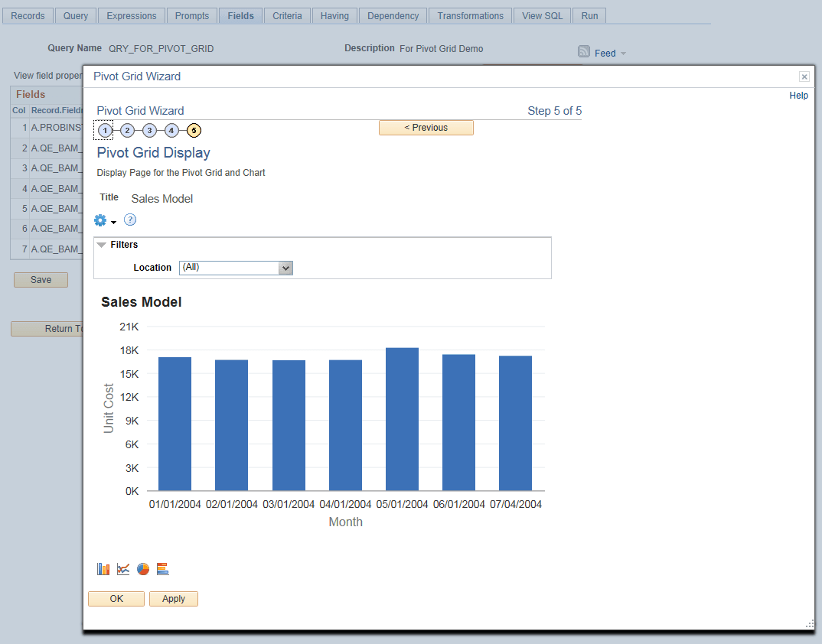This screenshot has height=644, width=822.
Task: Select the horizontal bar chart icon
Action: pos(162,568)
